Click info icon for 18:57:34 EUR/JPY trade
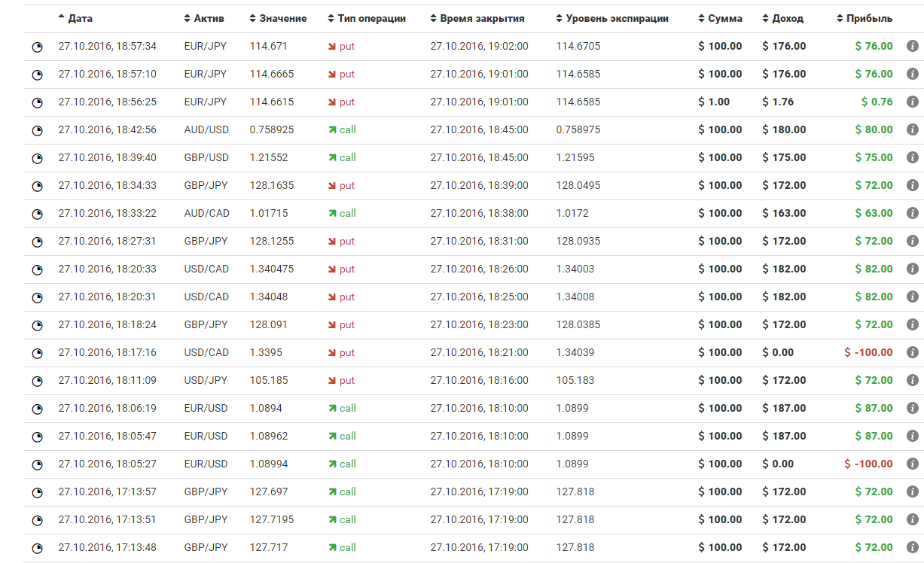The width and height of the screenshot is (924, 563). pyautogui.click(x=912, y=47)
